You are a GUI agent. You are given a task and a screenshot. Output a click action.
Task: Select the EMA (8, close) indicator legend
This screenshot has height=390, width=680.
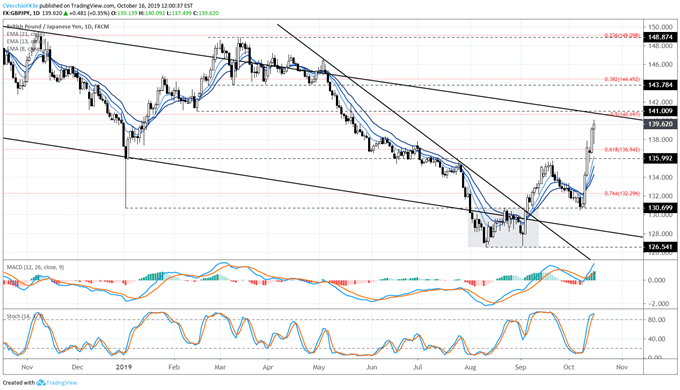tap(23, 49)
